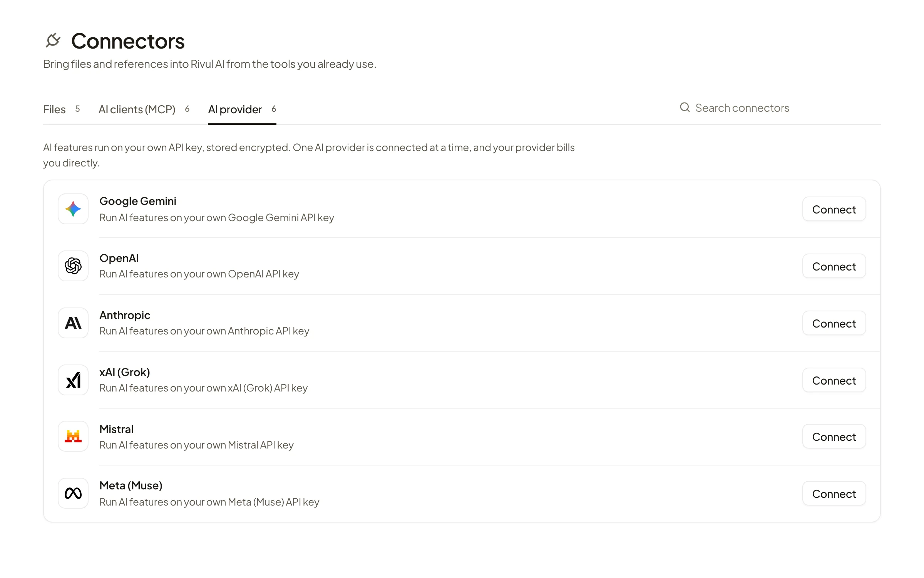This screenshot has height=578, width=924.
Task: Click the OpenAI logo icon
Action: pyautogui.click(x=73, y=266)
